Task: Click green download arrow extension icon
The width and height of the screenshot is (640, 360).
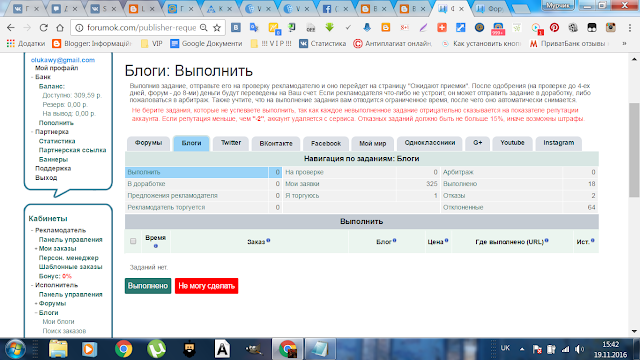Action: coord(329,28)
